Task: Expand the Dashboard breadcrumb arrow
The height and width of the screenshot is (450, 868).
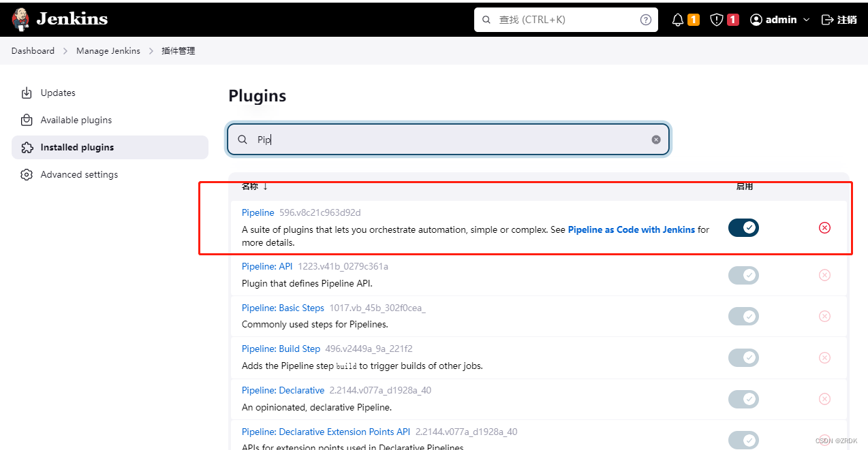Action: [x=65, y=51]
